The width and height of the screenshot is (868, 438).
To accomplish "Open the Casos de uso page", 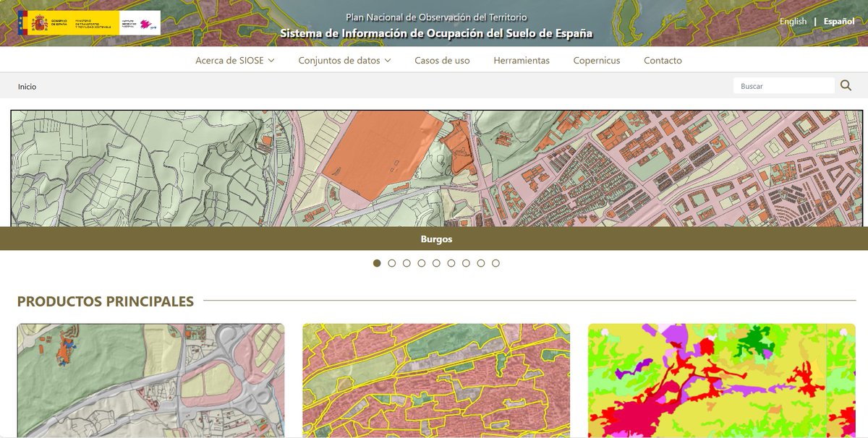I will (442, 61).
